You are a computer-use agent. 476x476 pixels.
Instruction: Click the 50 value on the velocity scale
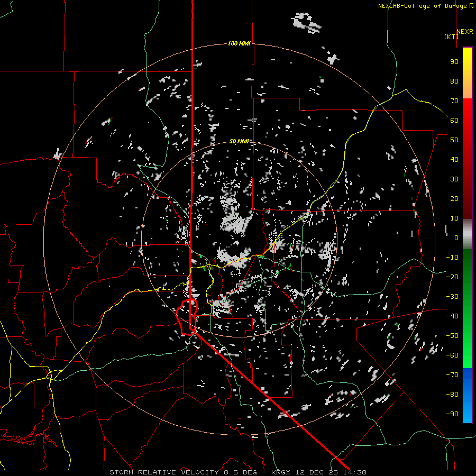[454, 140]
